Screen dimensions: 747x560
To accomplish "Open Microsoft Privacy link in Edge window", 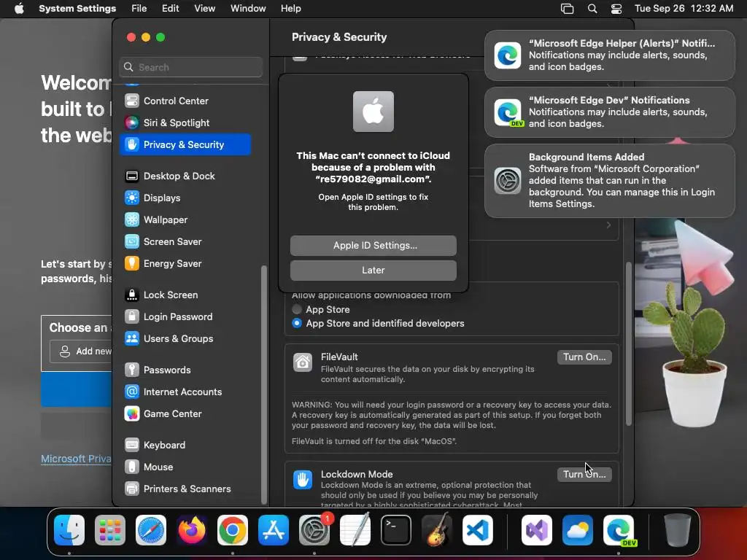I will (x=76, y=459).
